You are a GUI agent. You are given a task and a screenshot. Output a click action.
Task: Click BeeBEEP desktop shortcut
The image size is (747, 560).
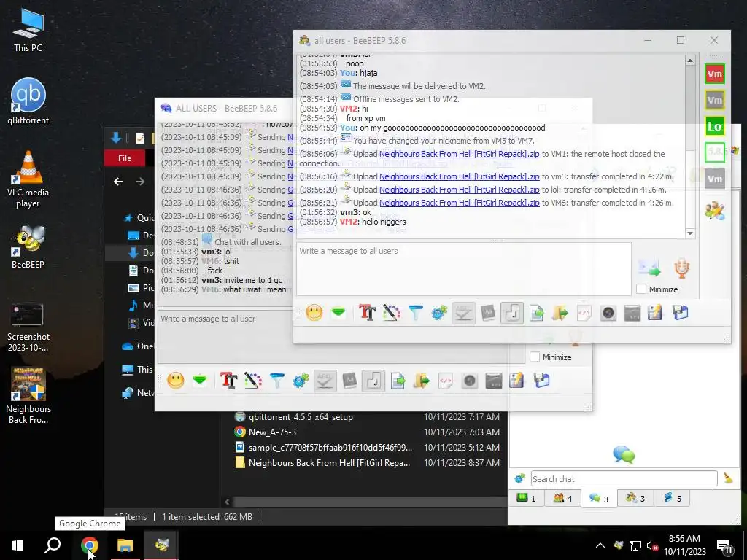(x=28, y=246)
